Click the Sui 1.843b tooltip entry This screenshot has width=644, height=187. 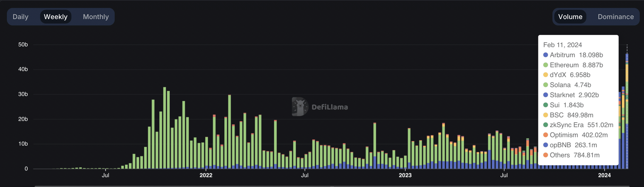[563, 105]
